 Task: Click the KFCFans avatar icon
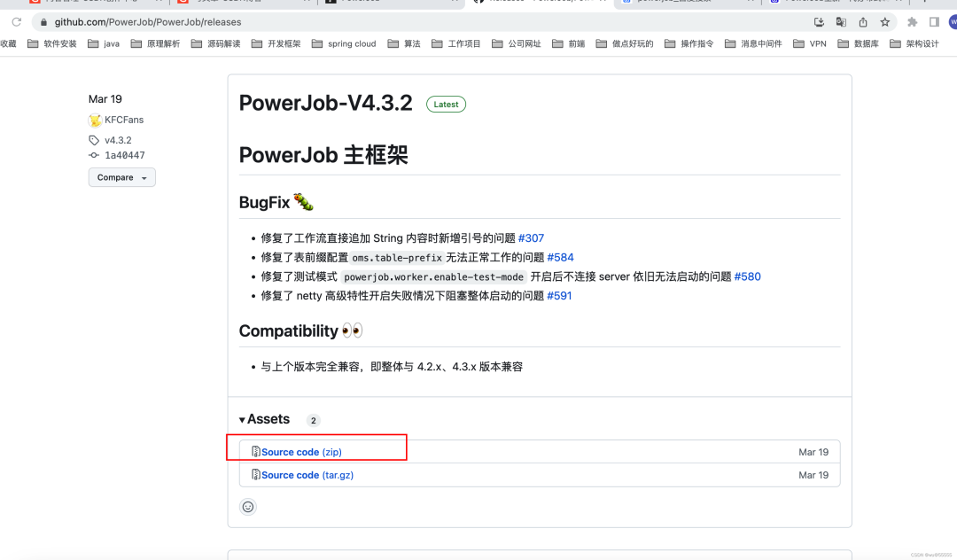[x=96, y=120]
